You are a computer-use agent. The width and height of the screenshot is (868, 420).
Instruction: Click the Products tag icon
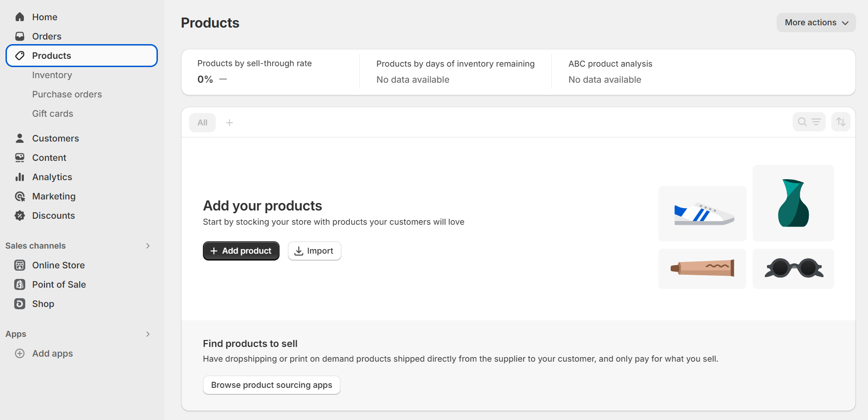tap(20, 56)
